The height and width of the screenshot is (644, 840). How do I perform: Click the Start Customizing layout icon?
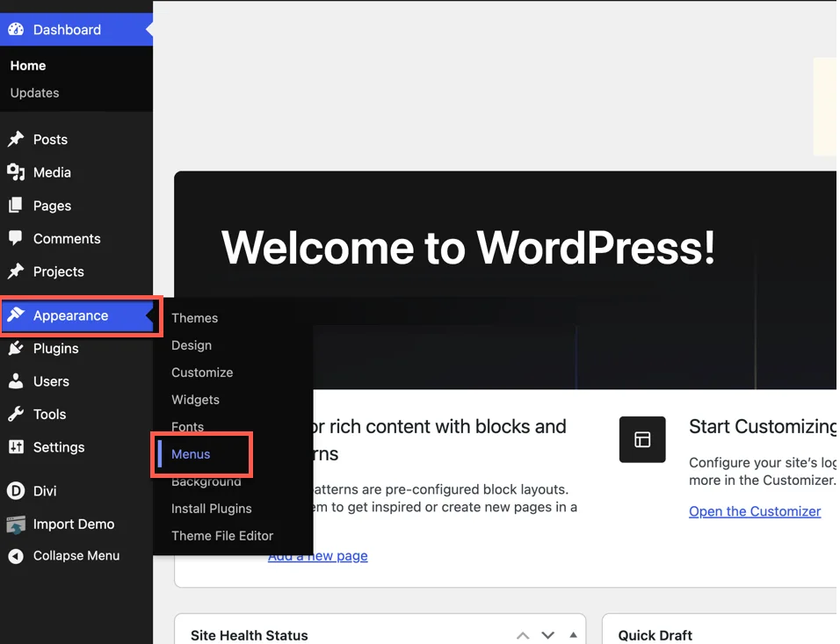click(642, 439)
